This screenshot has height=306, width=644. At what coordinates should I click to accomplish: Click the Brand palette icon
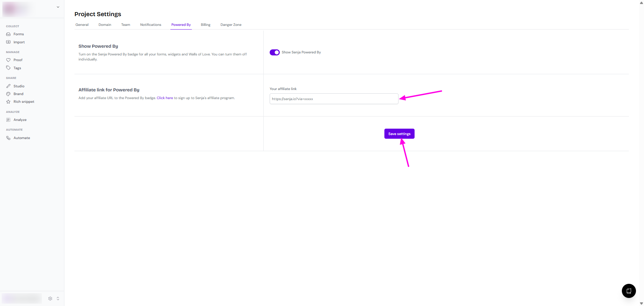(x=8, y=94)
